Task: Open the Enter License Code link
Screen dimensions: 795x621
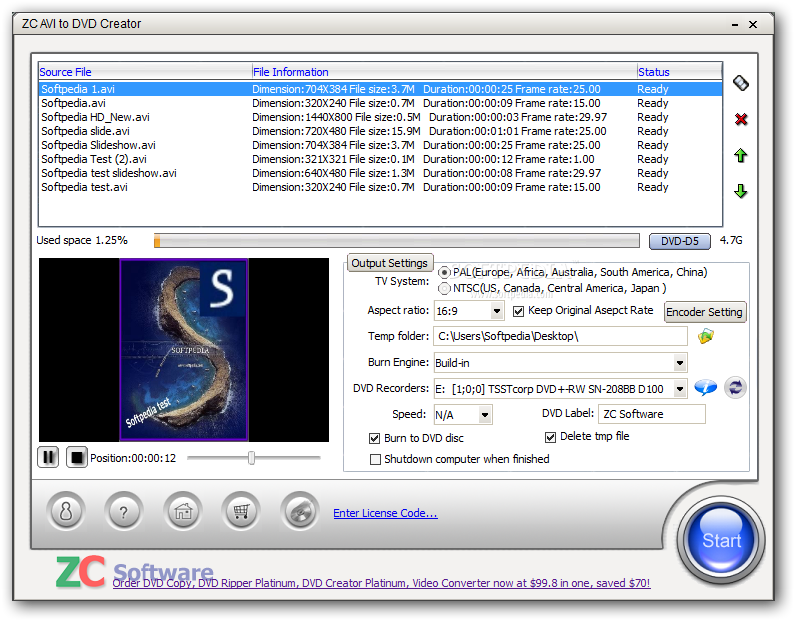Action: point(385,513)
